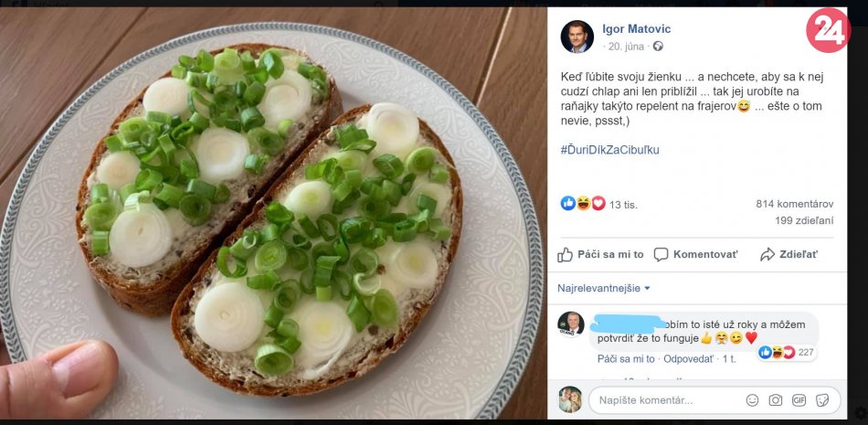Viewport: 868px width, 425px height.
Task: Open Igor Matovic's profile picture
Action: [577, 37]
